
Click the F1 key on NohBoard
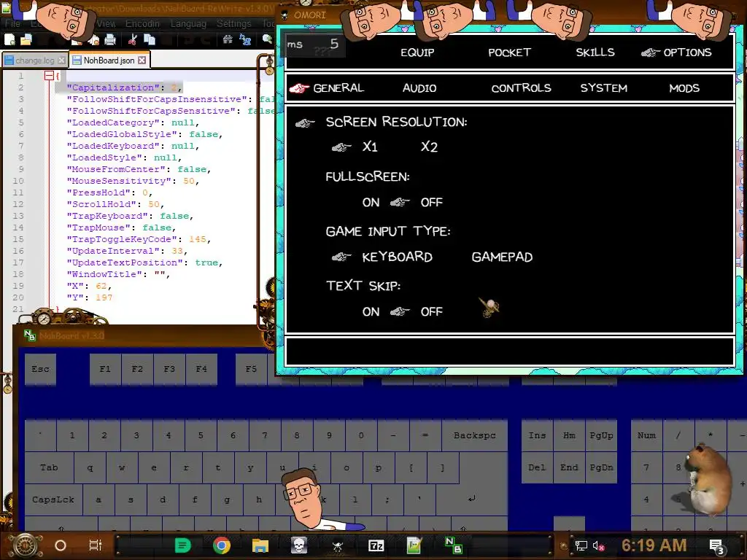tap(105, 369)
